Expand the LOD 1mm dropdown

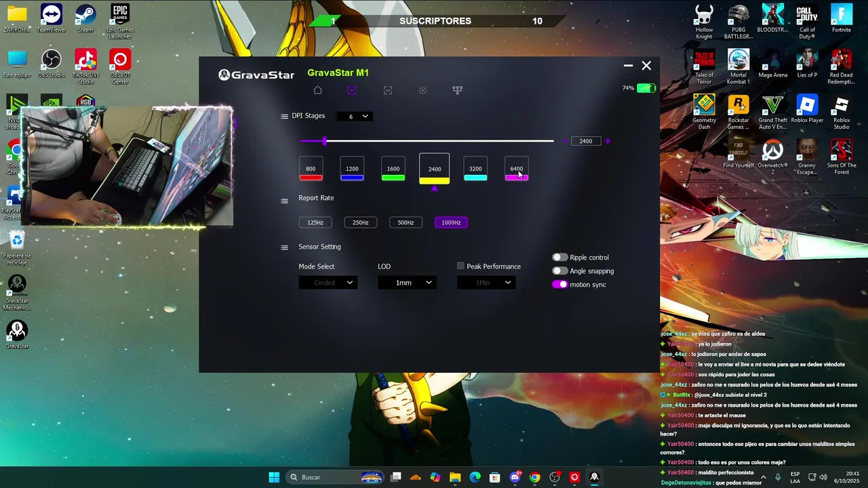click(x=407, y=283)
